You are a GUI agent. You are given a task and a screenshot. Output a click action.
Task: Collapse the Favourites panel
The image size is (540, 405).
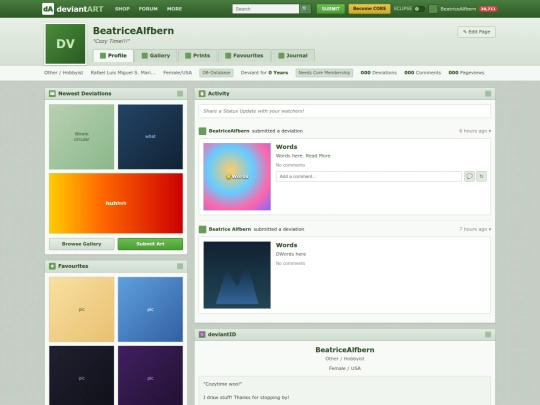180,266
